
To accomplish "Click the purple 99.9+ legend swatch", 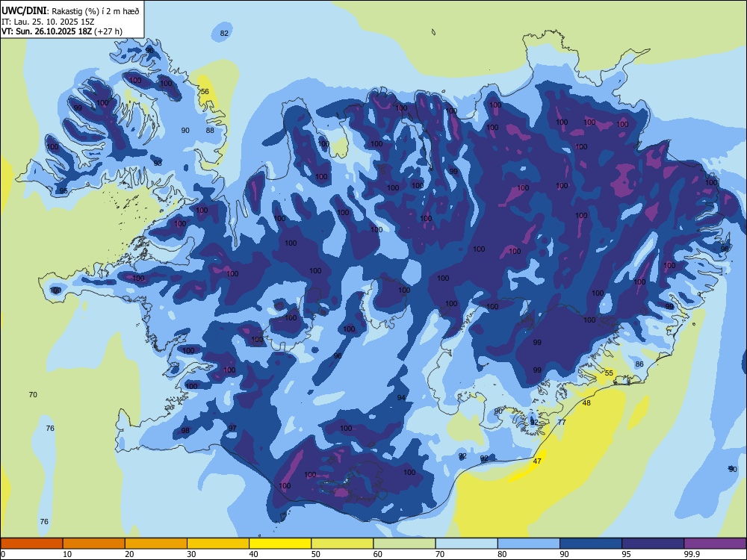I will pyautogui.click(x=715, y=544).
